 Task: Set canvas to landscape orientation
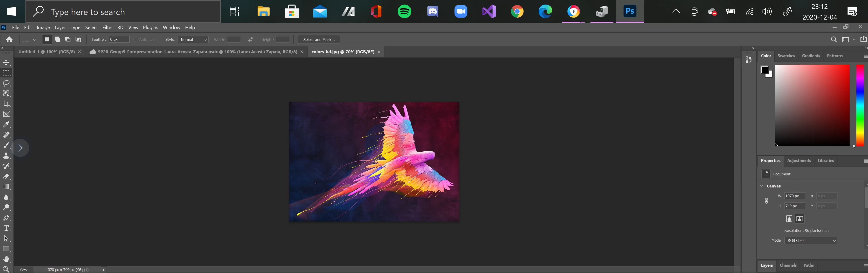[x=800, y=219]
